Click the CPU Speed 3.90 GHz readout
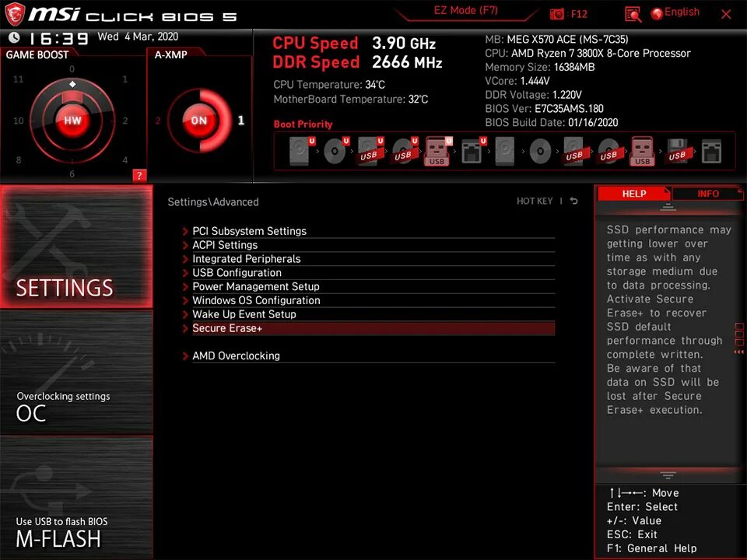The height and width of the screenshot is (560, 747). 354,44
